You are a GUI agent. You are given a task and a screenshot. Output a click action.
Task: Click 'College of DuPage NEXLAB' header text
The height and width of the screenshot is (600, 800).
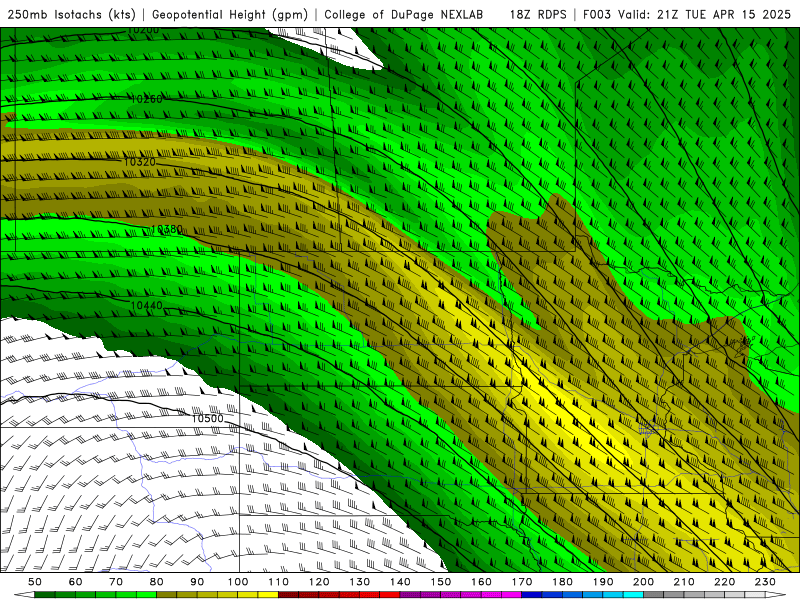403,14
